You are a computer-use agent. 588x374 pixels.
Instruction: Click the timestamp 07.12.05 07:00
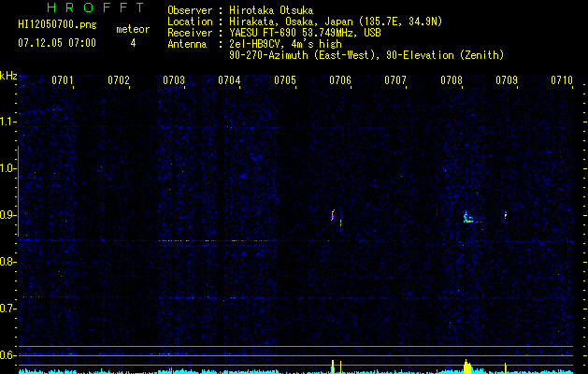tap(57, 43)
